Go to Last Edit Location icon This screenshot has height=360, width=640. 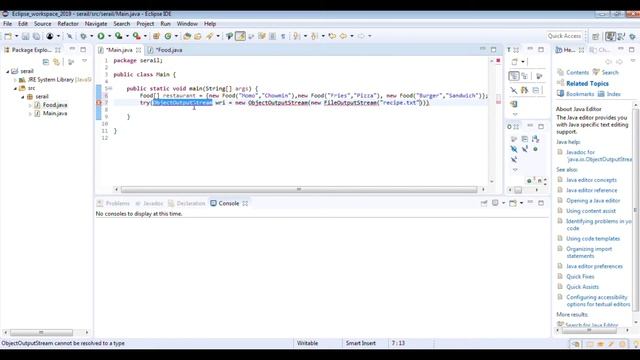coord(332,36)
